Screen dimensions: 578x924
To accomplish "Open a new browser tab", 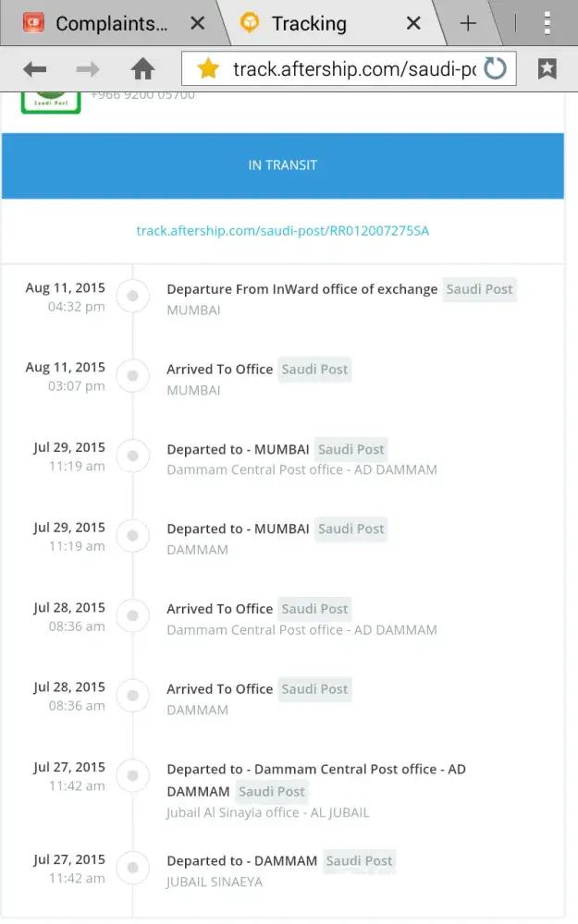I will click(x=468, y=23).
